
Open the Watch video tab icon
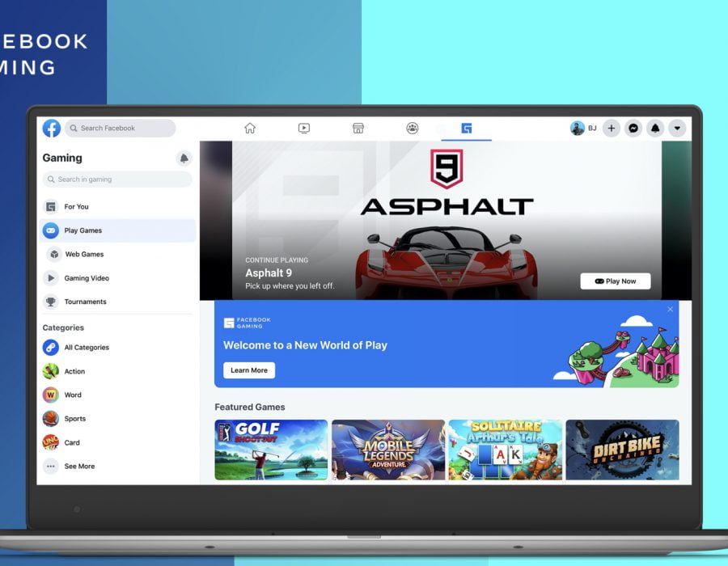304,129
